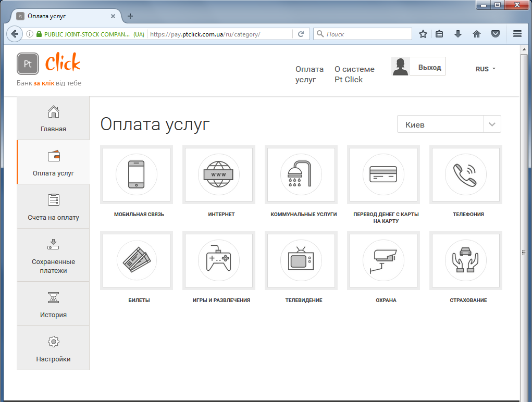Image resolution: width=532 pixels, height=402 pixels.
Task: Open the Pocket toolbar icon
Action: 496,34
